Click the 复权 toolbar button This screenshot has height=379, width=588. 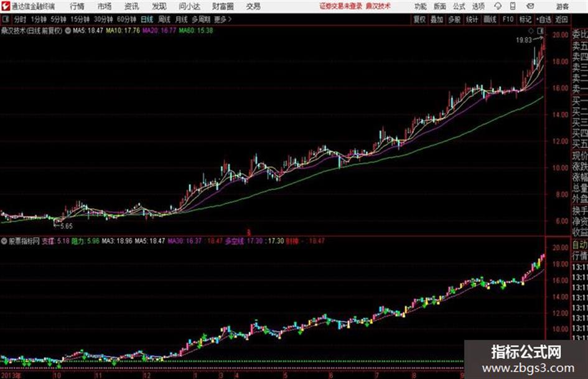pos(419,19)
